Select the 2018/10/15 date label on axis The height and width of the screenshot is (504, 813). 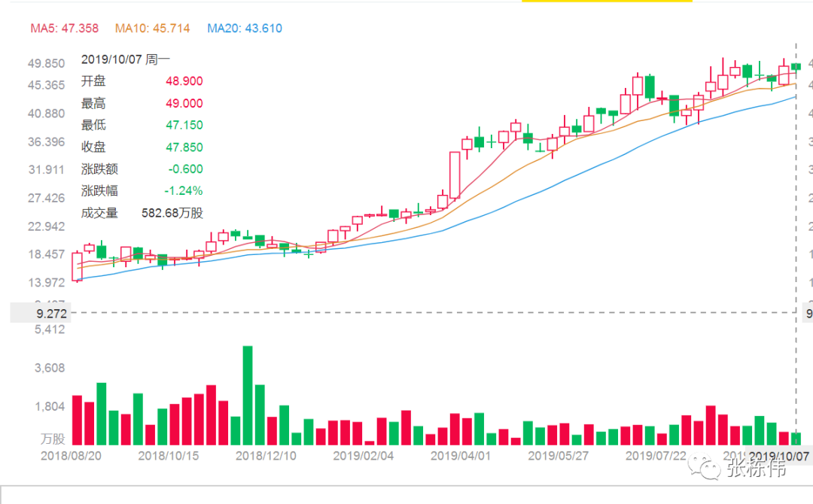pyautogui.click(x=169, y=456)
